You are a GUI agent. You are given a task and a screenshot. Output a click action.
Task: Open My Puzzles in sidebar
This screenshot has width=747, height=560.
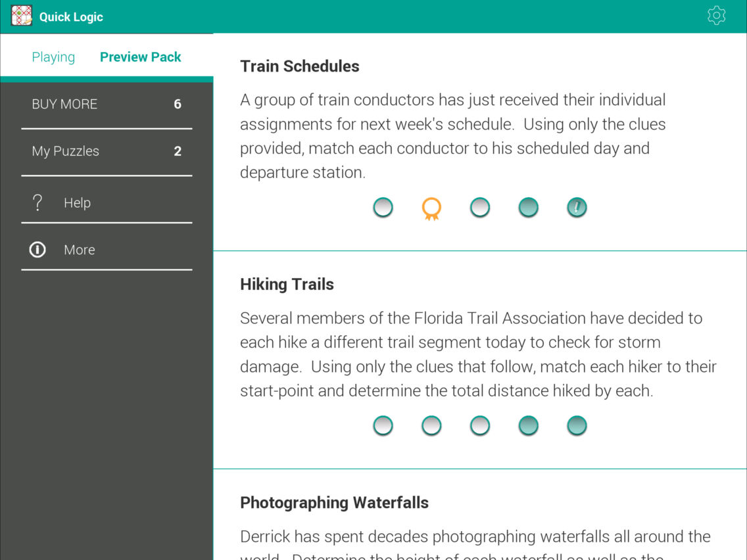(107, 151)
